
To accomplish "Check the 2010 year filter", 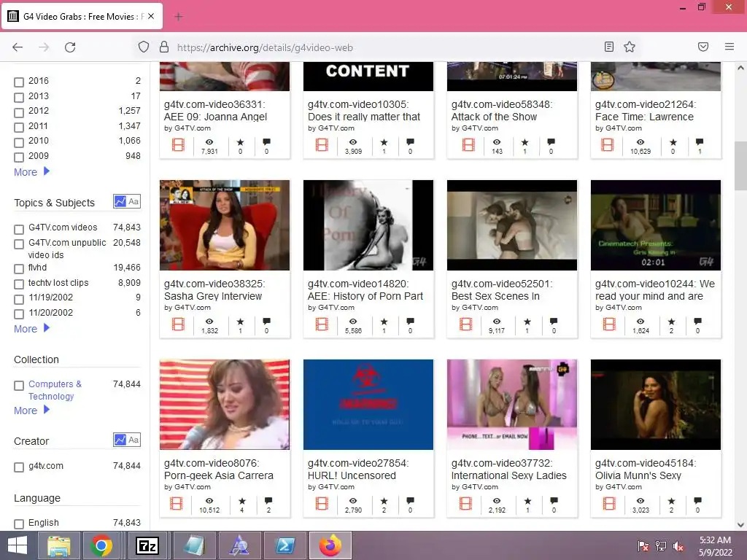I will (x=19, y=142).
